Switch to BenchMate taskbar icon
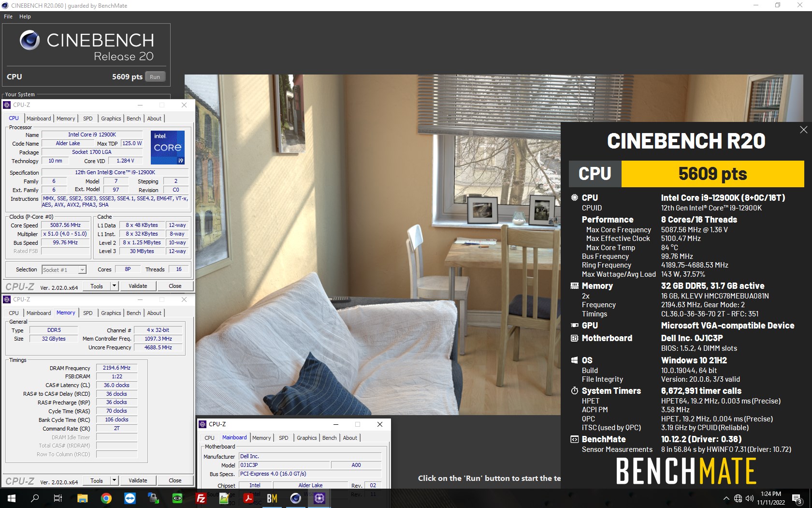The width and height of the screenshot is (812, 508). [272, 498]
